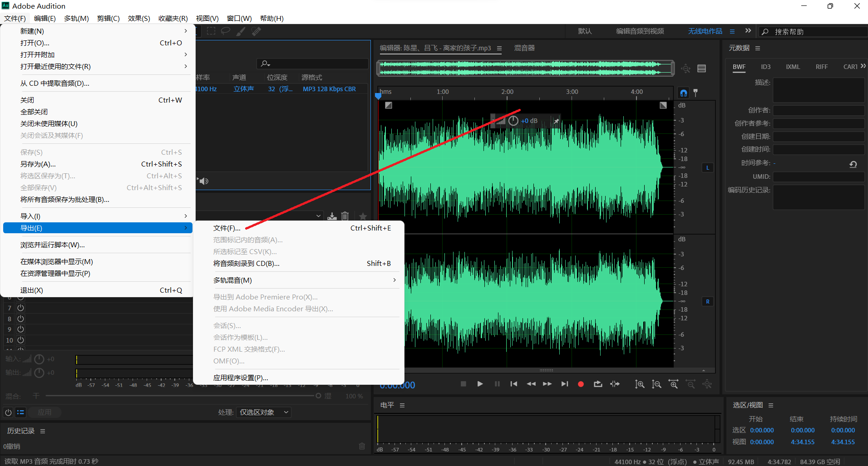Toggle main effects rack power button

(x=8, y=412)
